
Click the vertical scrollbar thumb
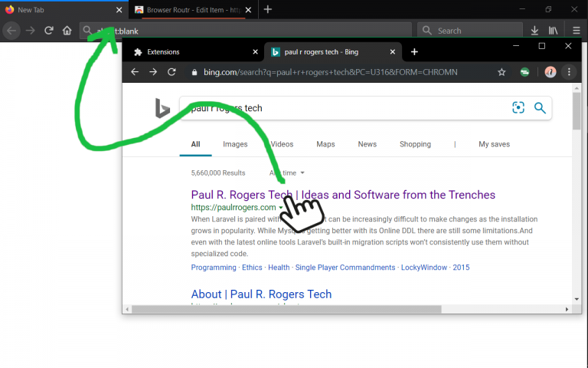pos(577,110)
